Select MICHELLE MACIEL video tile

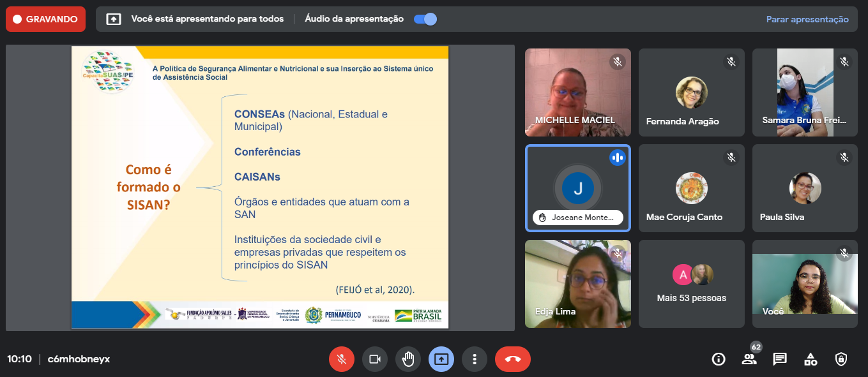click(x=577, y=92)
